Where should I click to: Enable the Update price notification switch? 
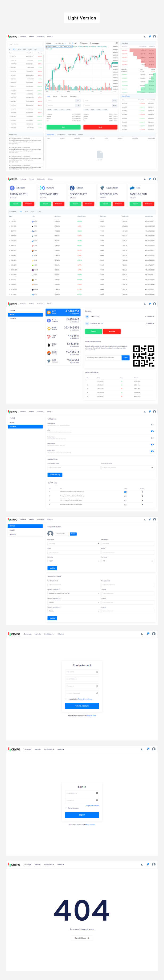[x=152, y=425]
